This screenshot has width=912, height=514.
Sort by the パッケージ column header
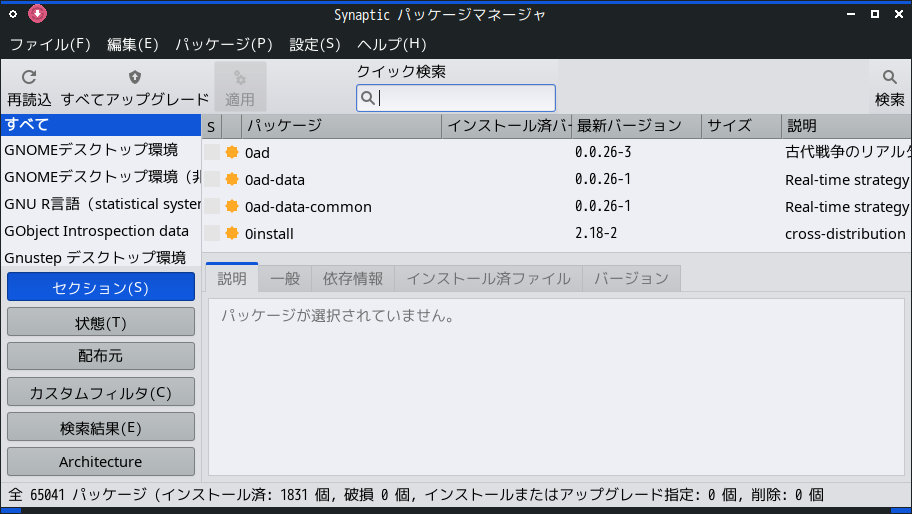(341, 126)
